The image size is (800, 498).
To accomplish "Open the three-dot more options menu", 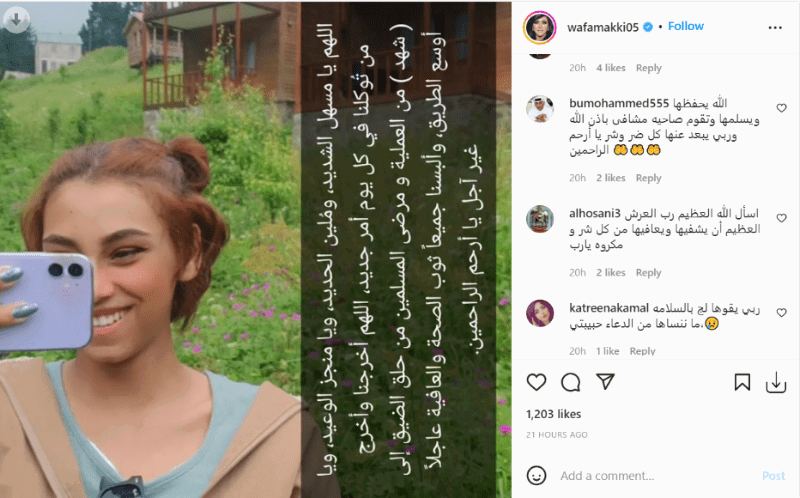I will [x=775, y=28].
